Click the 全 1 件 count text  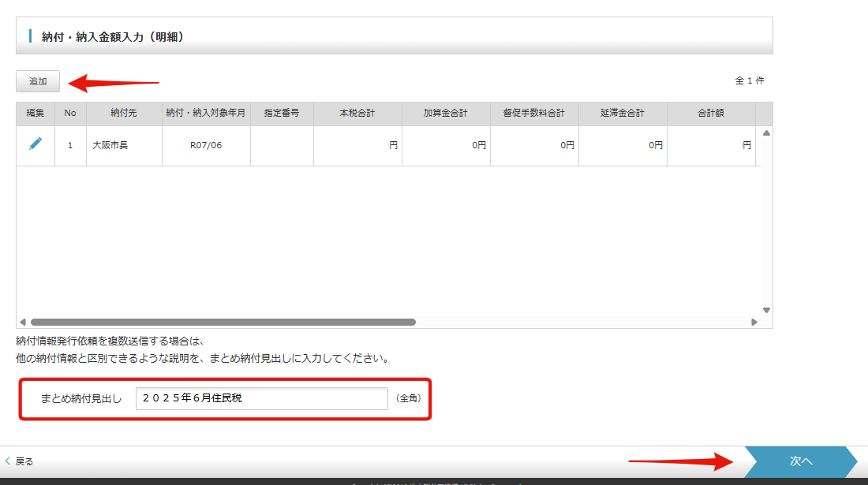750,80
